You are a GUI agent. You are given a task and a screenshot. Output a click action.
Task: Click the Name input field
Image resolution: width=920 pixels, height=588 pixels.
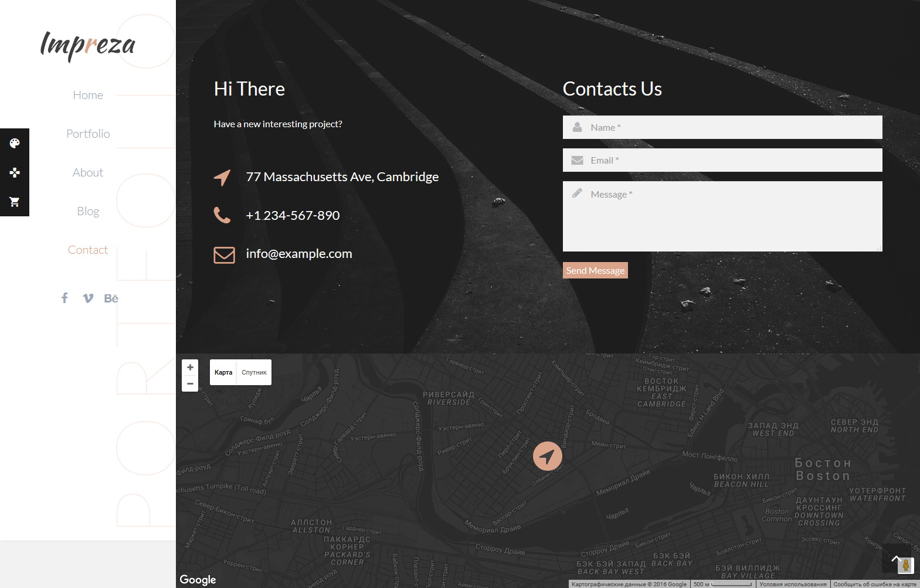[x=722, y=127]
